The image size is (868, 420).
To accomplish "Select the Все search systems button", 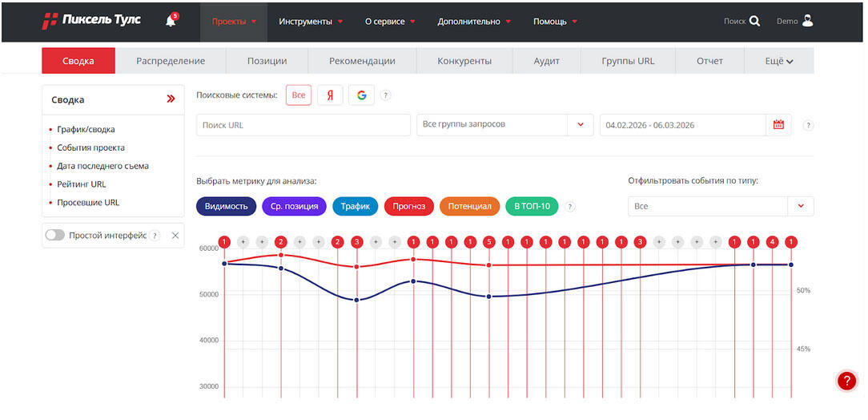I will 299,95.
